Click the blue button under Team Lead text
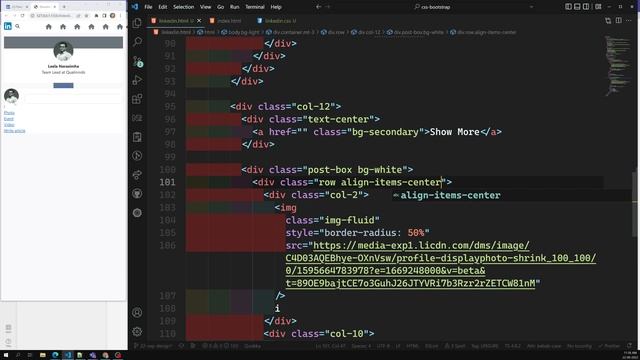Image resolution: width=640 pixels, height=360 pixels. 63,85
